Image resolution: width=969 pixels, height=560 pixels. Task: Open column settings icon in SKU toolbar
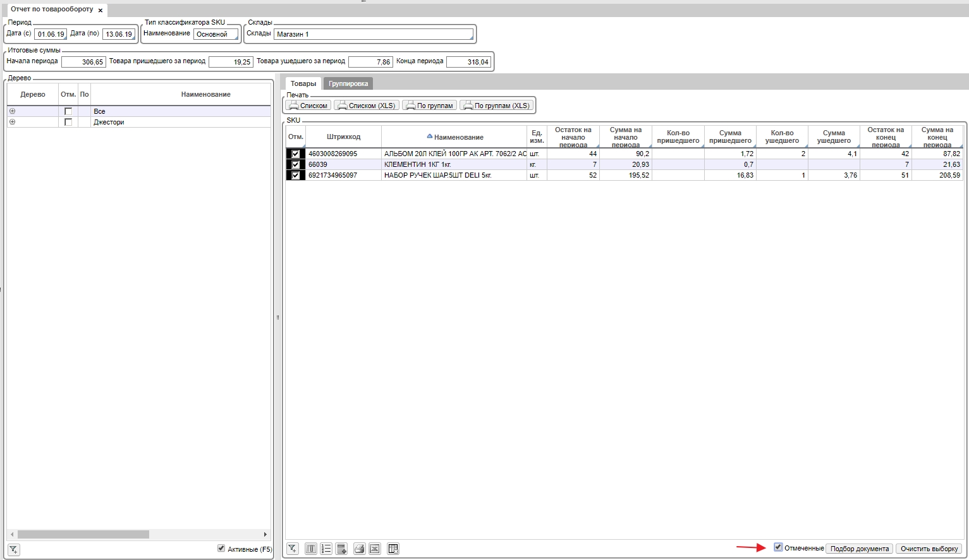tap(310, 549)
